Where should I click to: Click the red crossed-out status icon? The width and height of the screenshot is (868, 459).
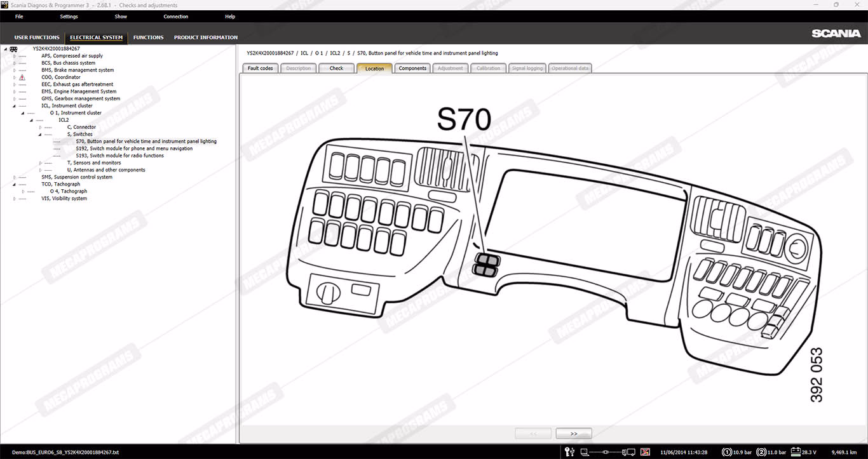point(645,452)
